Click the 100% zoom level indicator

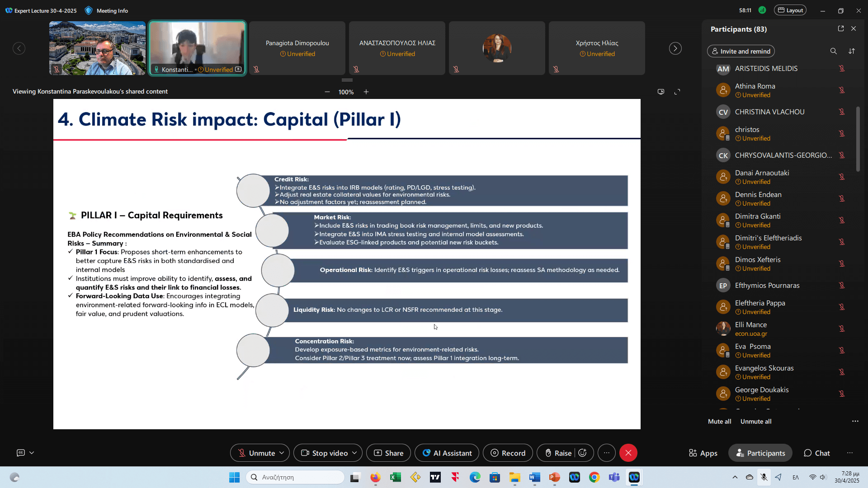(346, 92)
